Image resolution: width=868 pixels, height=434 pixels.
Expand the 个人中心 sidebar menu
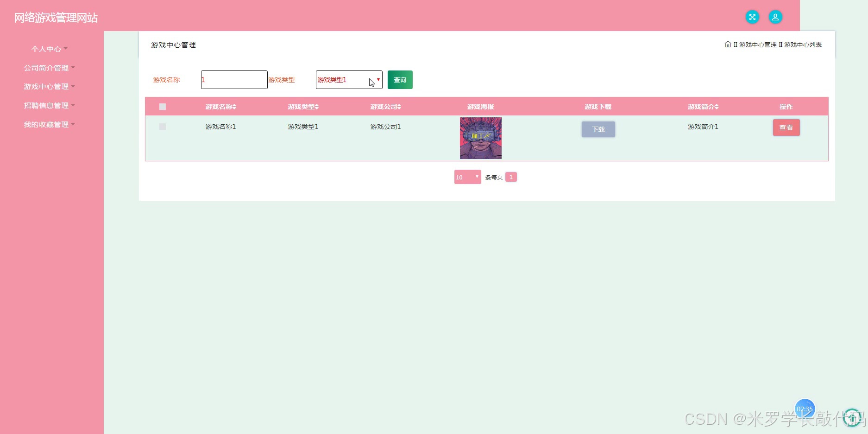[49, 49]
